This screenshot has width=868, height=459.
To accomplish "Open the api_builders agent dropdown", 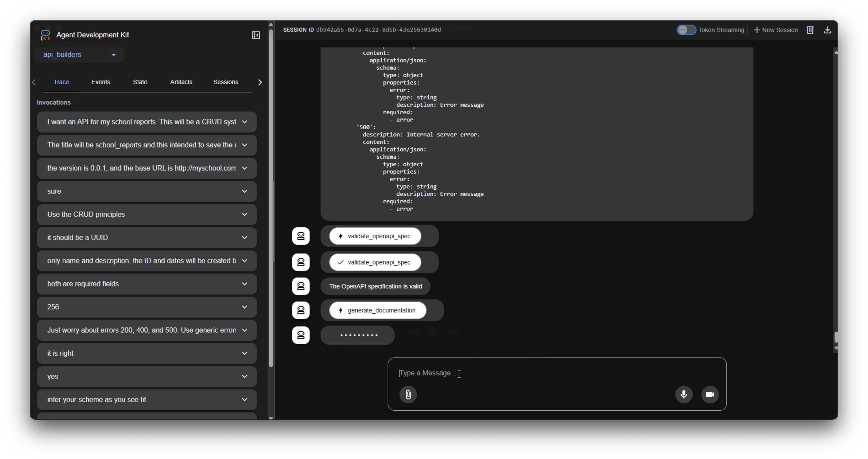I will coord(79,55).
